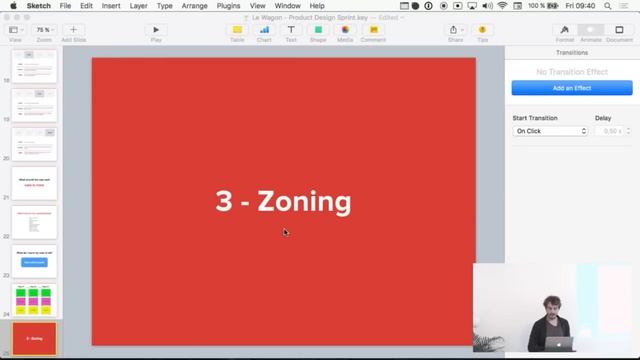Insert a Table
The width and height of the screenshot is (640, 360).
pos(237,30)
